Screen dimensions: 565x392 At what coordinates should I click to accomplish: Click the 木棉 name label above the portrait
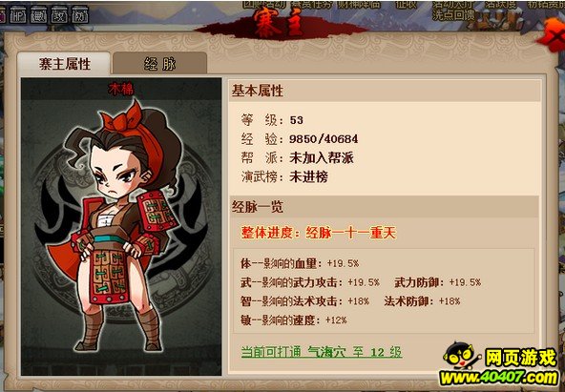tap(121, 90)
